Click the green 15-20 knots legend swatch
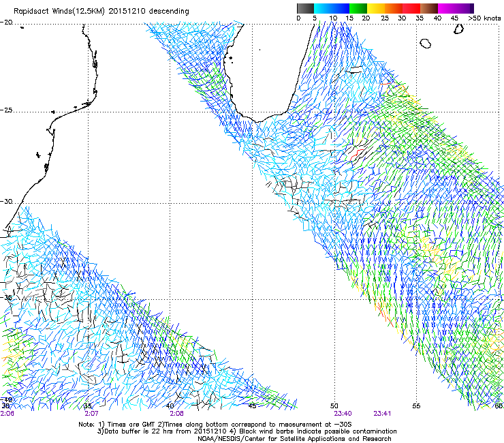Screen dimensions: 504x443 click(358, 8)
